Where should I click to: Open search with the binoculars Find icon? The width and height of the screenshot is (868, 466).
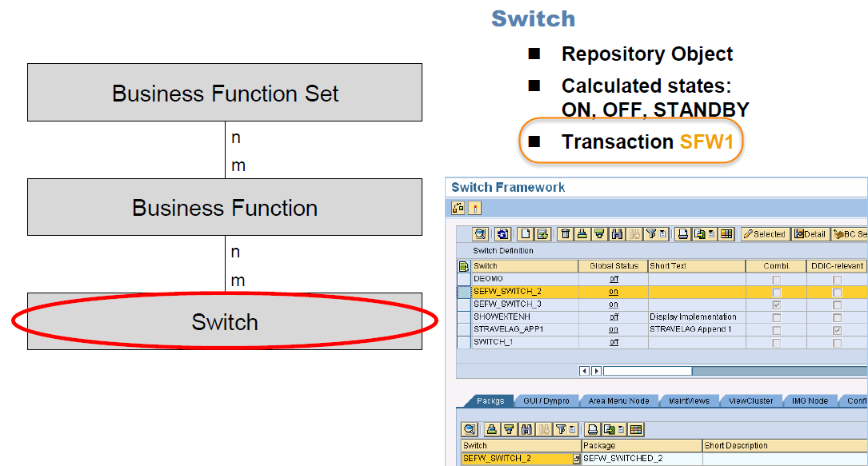tap(618, 234)
